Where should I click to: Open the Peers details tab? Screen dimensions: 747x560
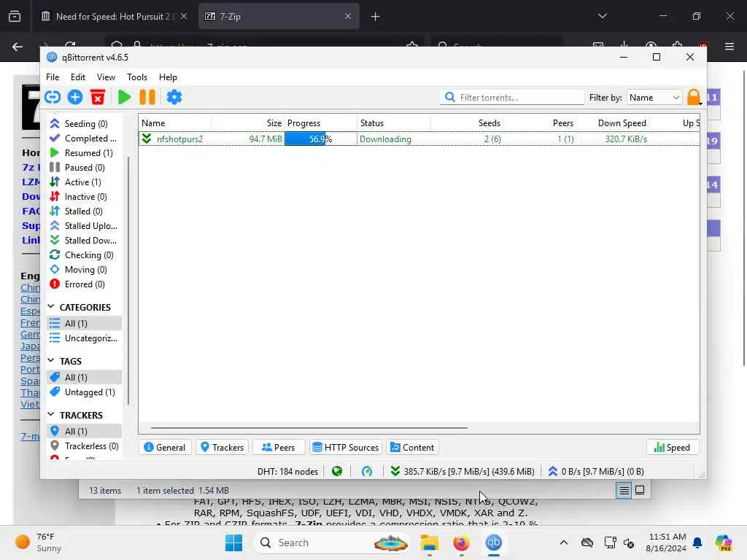point(278,448)
